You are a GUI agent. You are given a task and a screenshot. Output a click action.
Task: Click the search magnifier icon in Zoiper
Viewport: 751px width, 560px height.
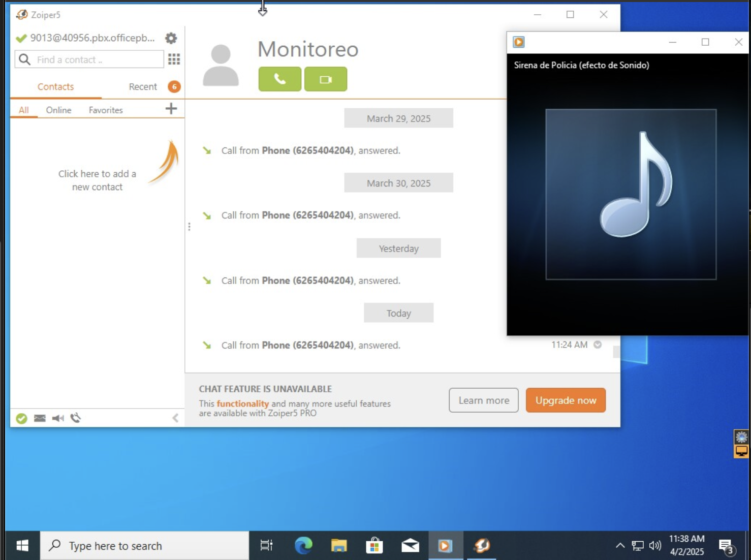click(24, 59)
